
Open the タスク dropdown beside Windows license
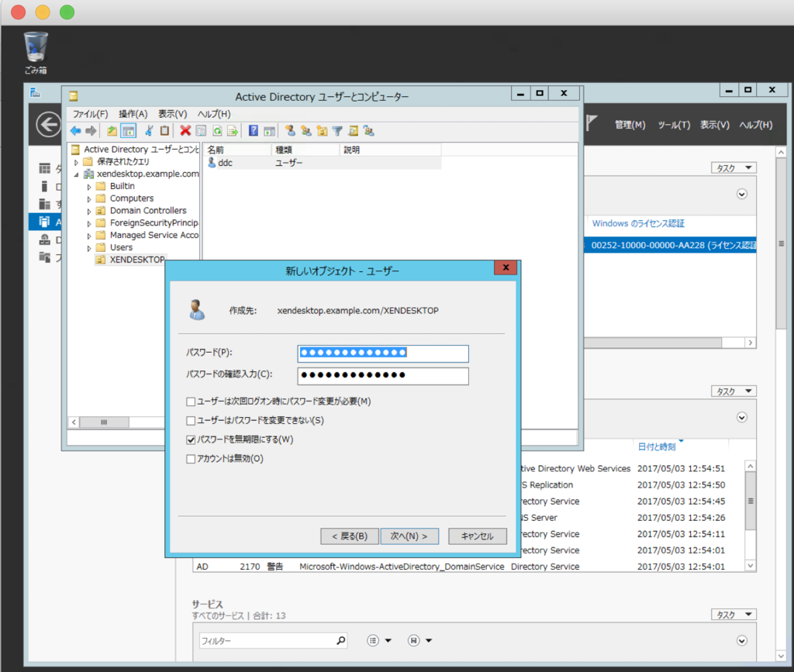click(734, 167)
